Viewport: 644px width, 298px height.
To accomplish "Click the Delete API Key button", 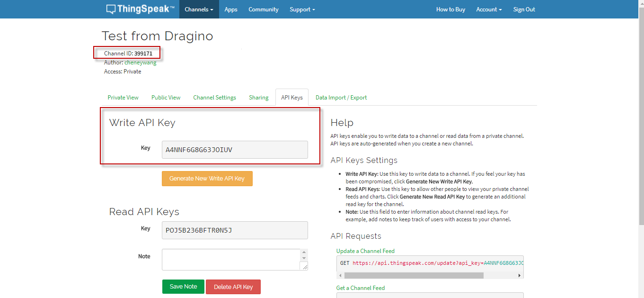I will 233,287.
